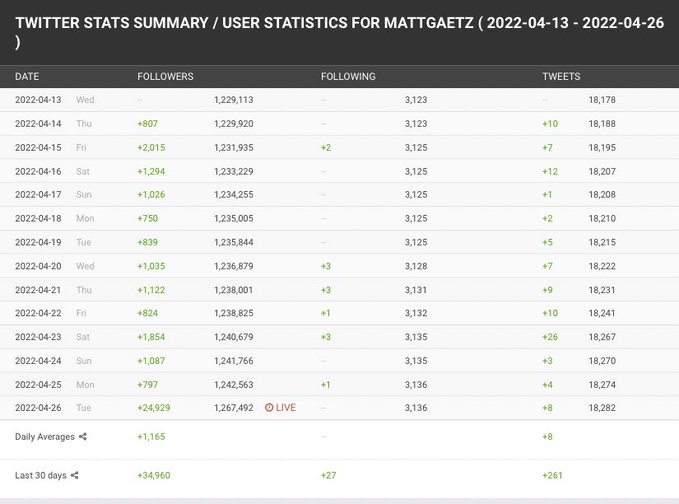The height and width of the screenshot is (504, 679).
Task: Select the 2022-04-20 date cell
Action: point(38,265)
